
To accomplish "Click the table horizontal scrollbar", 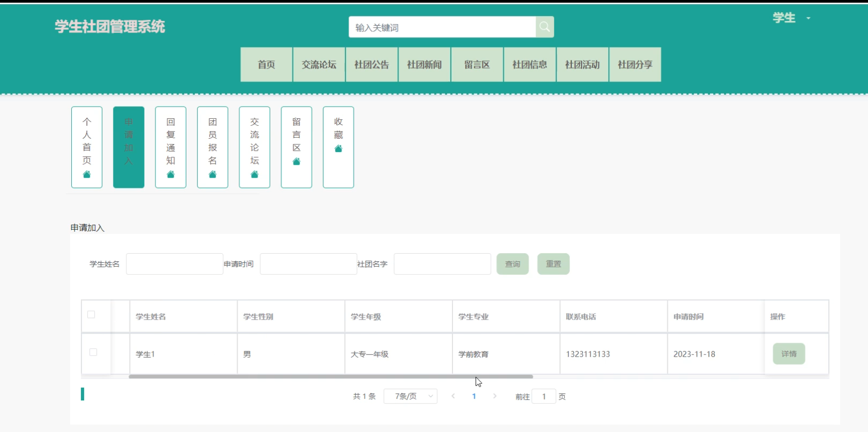I will (x=331, y=376).
